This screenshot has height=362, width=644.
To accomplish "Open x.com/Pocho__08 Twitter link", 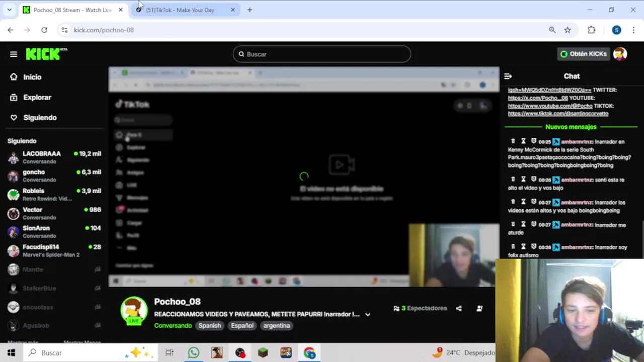I will (x=538, y=98).
